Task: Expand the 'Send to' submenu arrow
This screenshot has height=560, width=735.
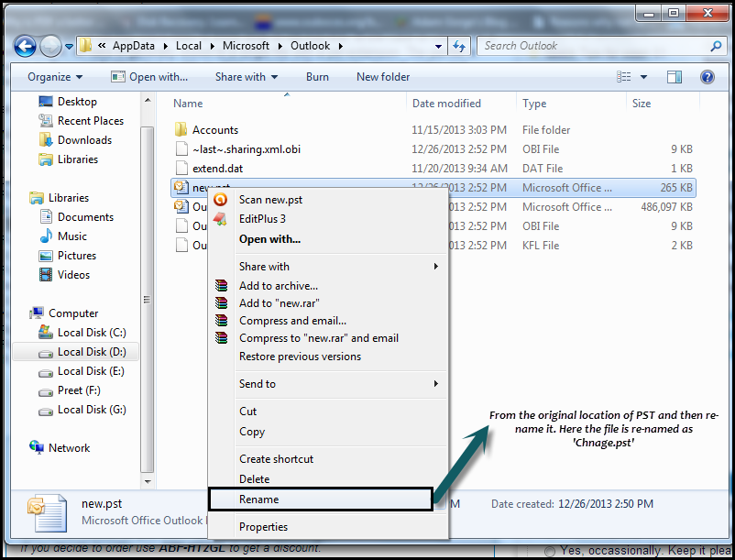Action: tap(437, 384)
